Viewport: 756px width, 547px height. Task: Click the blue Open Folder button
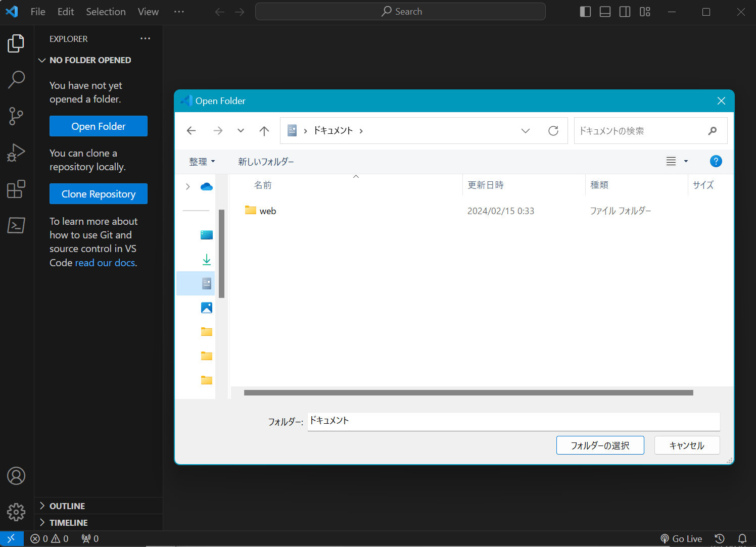coord(99,126)
